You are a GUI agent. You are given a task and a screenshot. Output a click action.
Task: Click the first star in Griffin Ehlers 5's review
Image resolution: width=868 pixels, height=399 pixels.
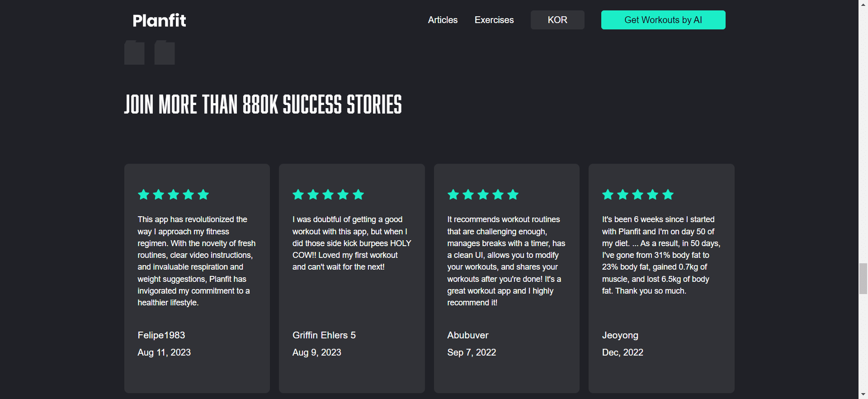click(298, 195)
